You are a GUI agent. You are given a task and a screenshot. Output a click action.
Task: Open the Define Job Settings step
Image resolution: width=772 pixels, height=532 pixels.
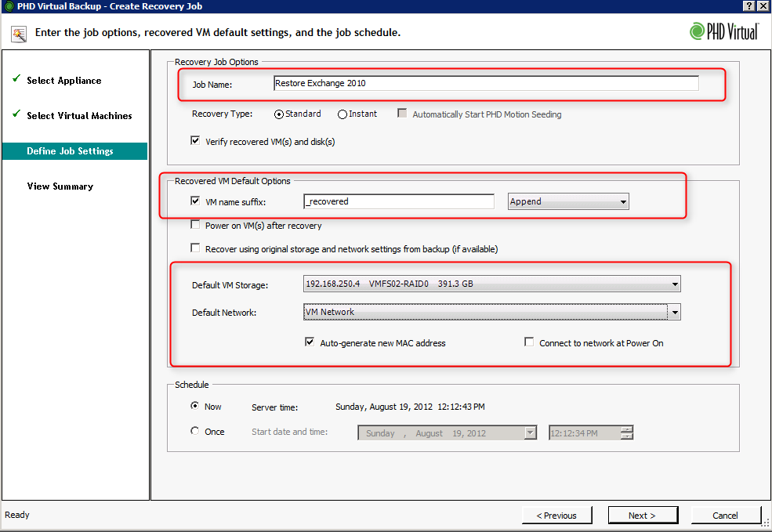click(x=74, y=151)
